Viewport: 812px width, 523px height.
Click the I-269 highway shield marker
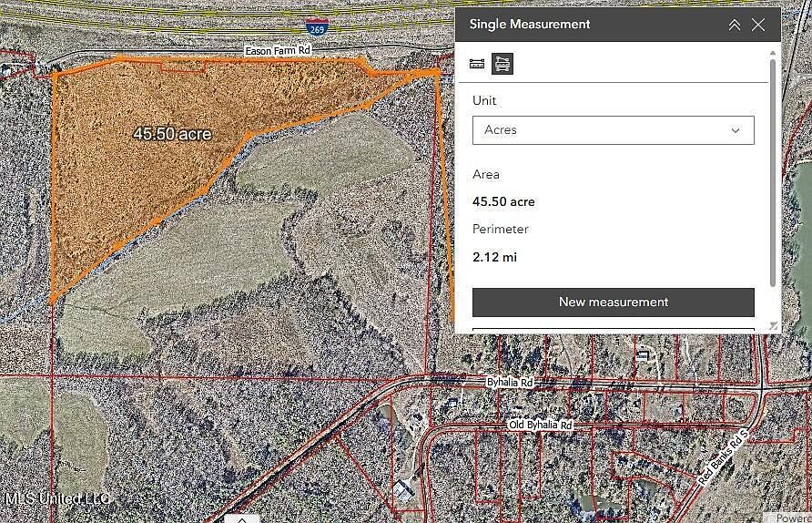point(316,27)
